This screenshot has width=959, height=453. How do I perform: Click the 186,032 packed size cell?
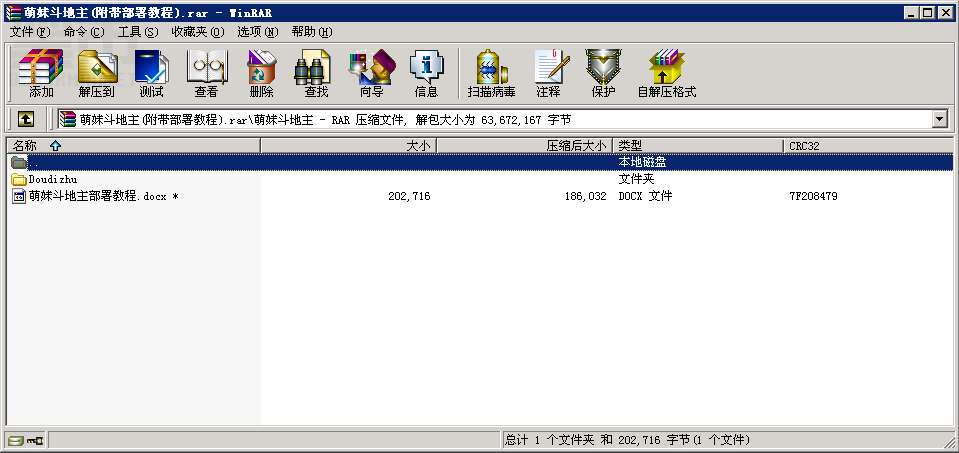coord(585,196)
